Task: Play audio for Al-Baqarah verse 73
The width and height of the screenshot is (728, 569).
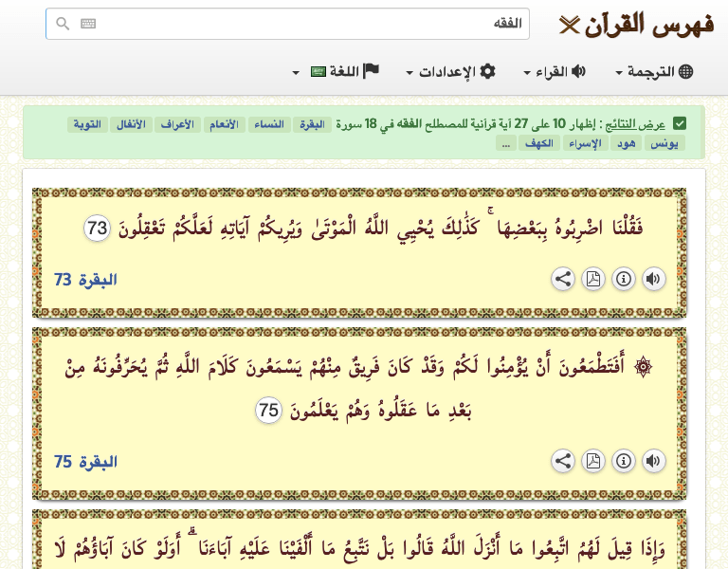Action: tap(653, 279)
